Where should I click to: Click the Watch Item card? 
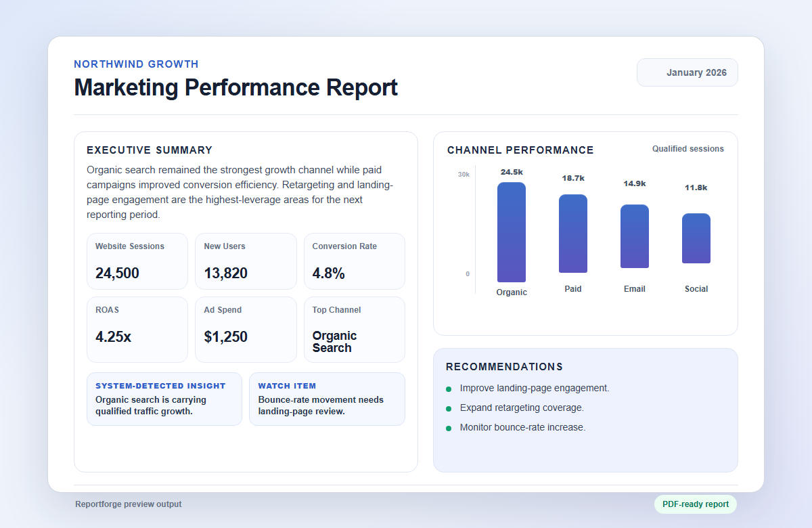click(x=328, y=399)
